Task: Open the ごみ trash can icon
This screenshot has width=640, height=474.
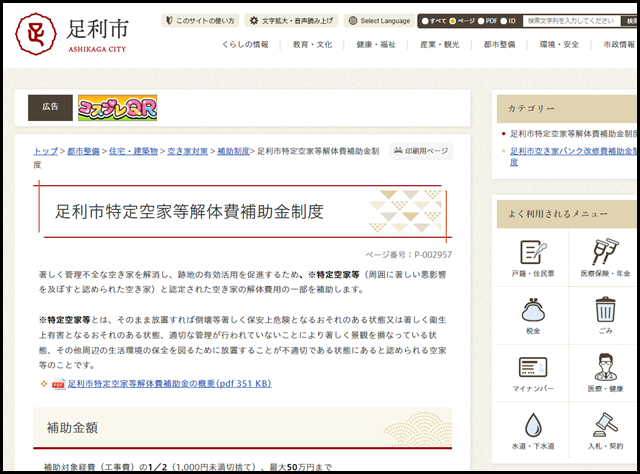Action: (x=604, y=314)
